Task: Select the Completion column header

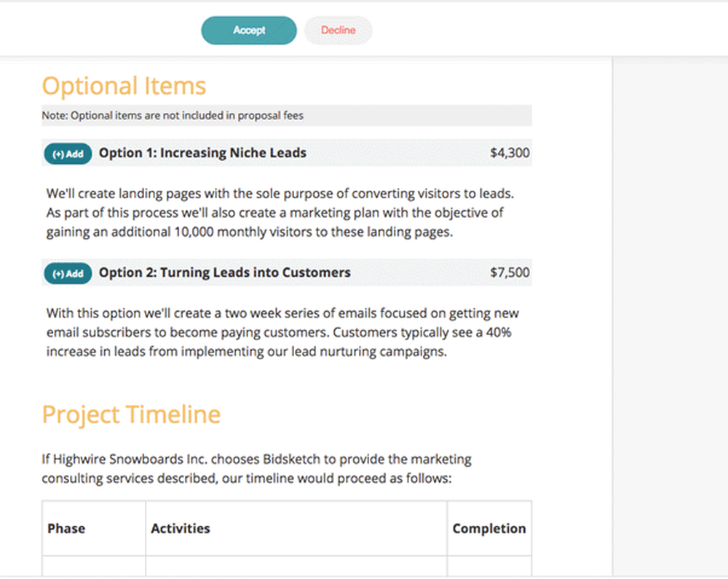Action: coord(489,529)
